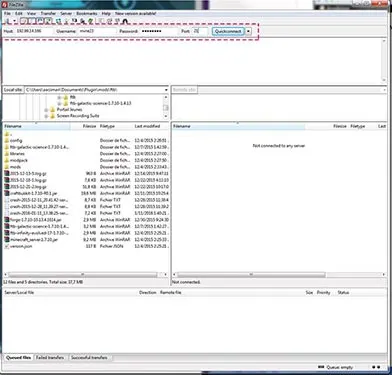
Task: Click the Quickconnect button
Action: click(x=228, y=31)
